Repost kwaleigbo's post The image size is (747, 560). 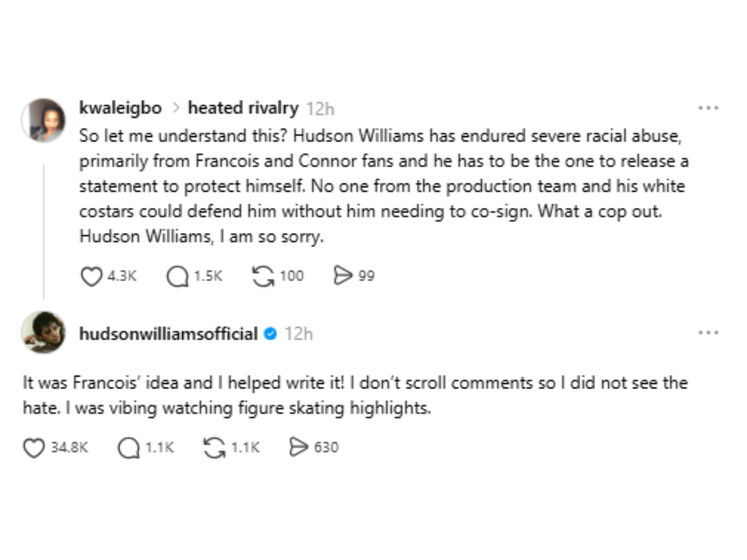(x=263, y=276)
